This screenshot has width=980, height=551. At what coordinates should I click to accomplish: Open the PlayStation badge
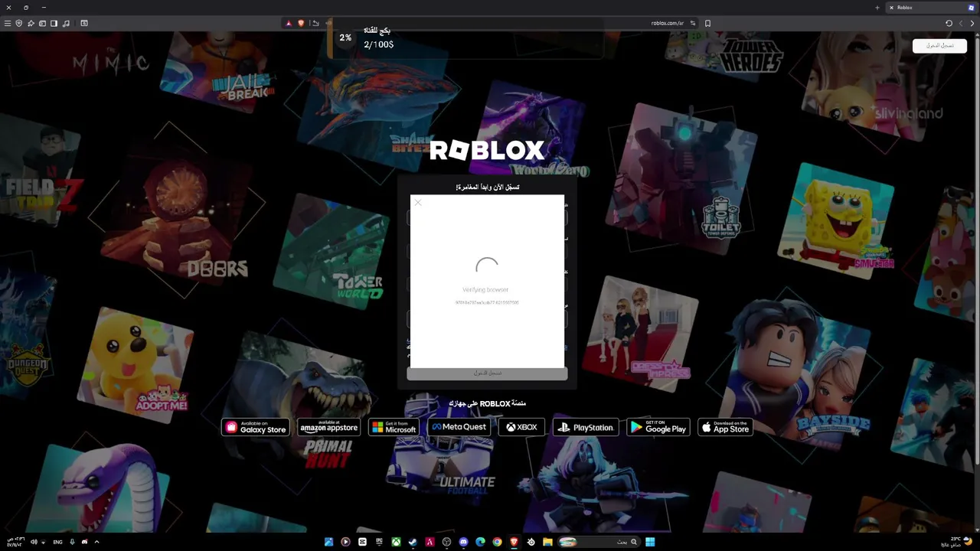586,427
